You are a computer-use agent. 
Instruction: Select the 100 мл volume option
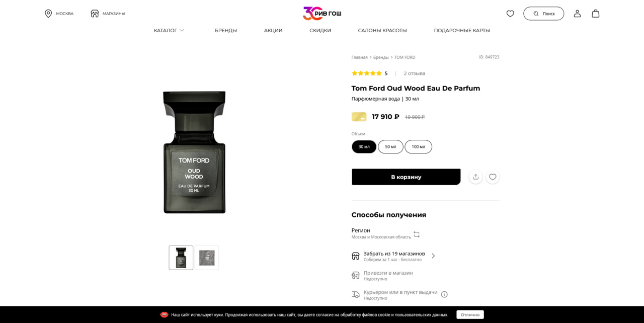pyautogui.click(x=418, y=147)
